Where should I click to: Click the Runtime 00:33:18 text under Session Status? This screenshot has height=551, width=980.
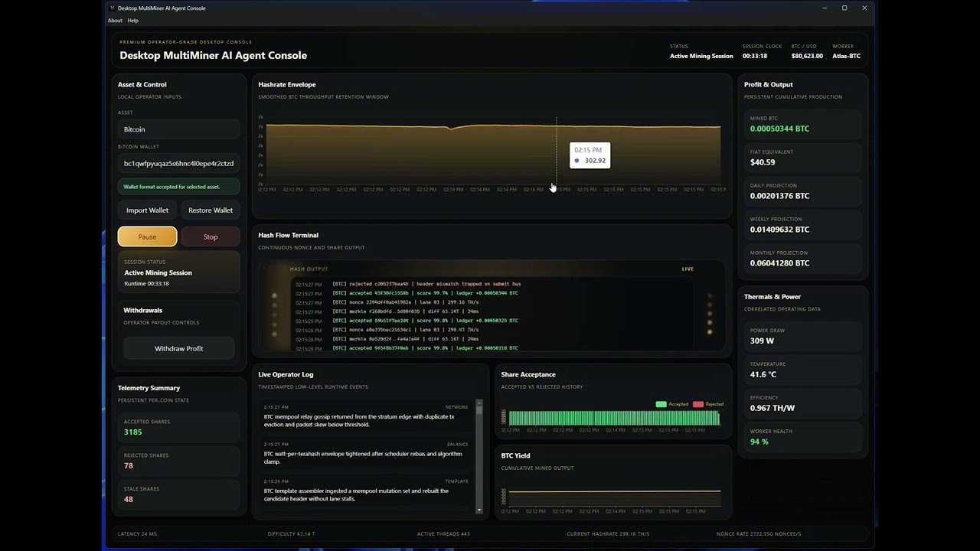(147, 283)
